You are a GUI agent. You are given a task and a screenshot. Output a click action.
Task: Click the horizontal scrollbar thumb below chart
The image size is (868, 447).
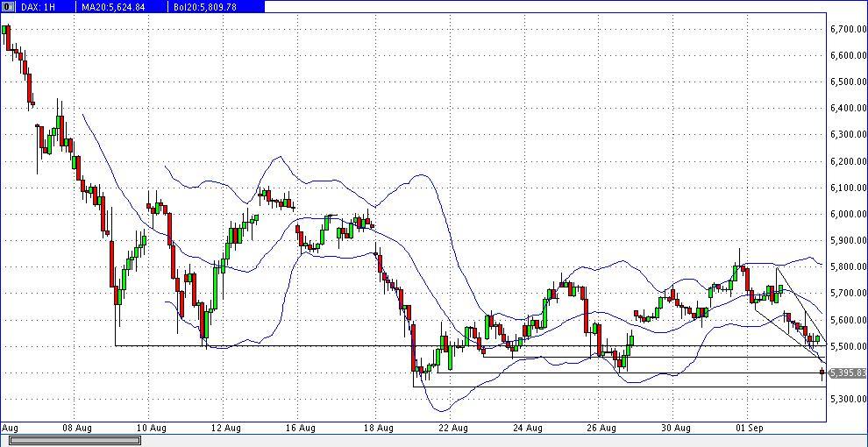point(75,440)
